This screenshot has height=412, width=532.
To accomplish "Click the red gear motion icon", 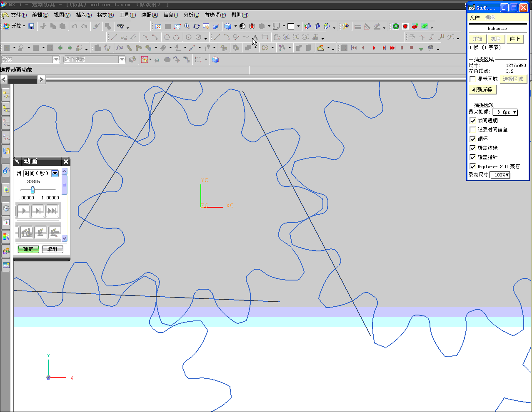I will [405, 26].
